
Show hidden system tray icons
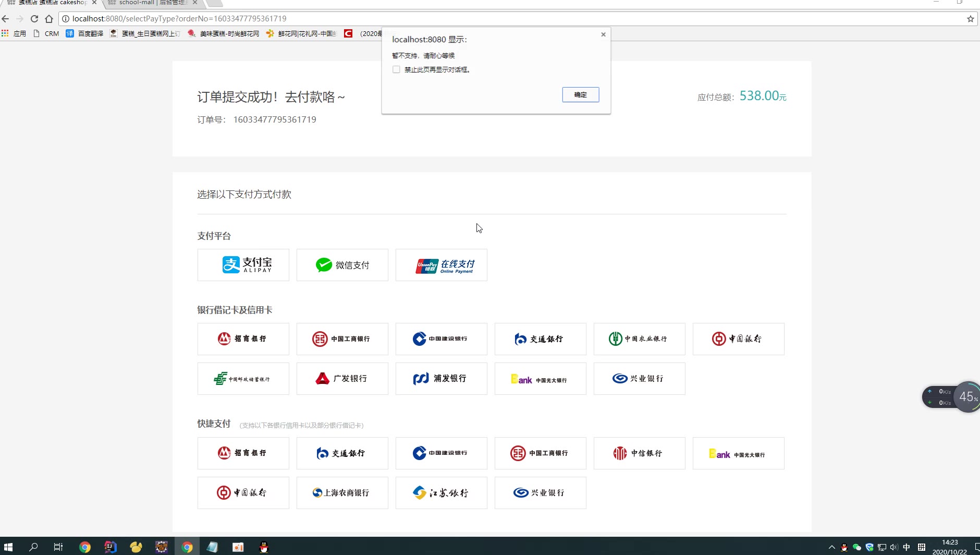tap(831, 547)
